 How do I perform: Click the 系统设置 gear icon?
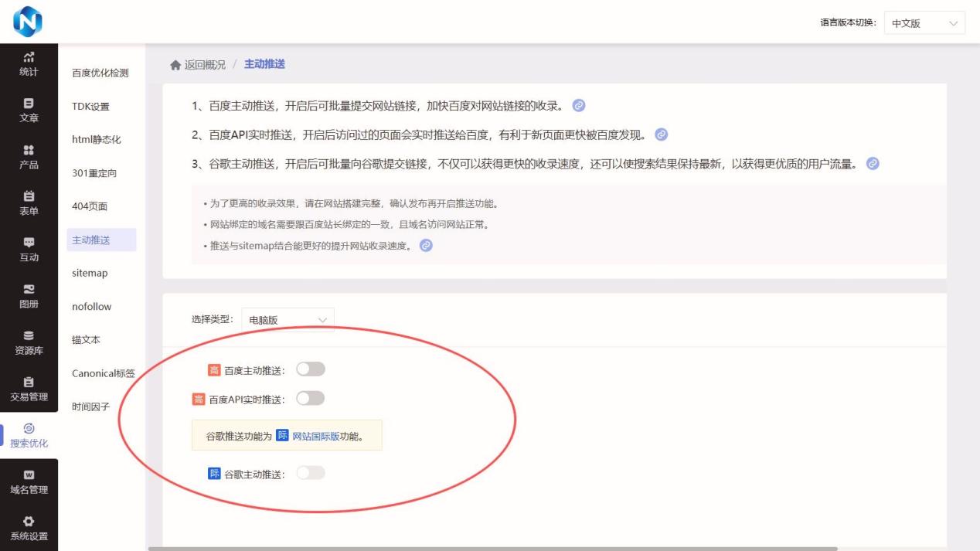click(29, 522)
